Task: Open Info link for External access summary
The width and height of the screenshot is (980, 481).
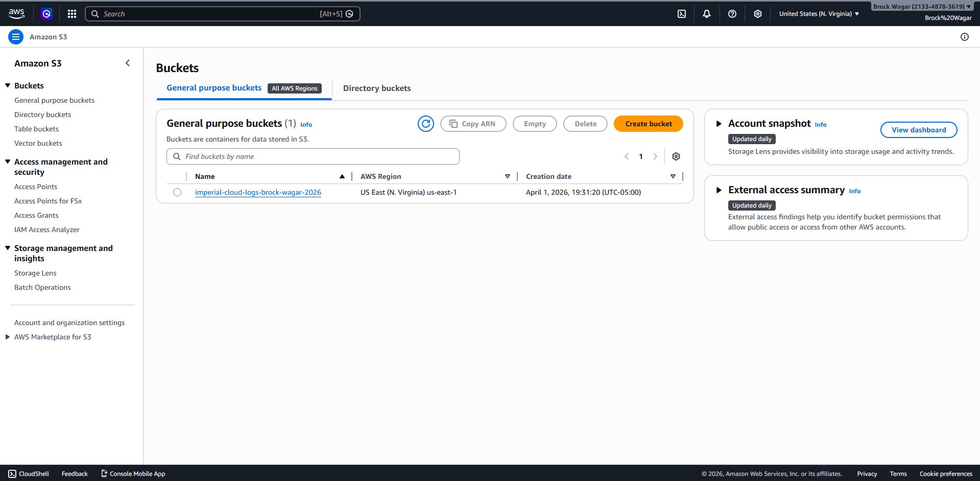Action: click(855, 191)
